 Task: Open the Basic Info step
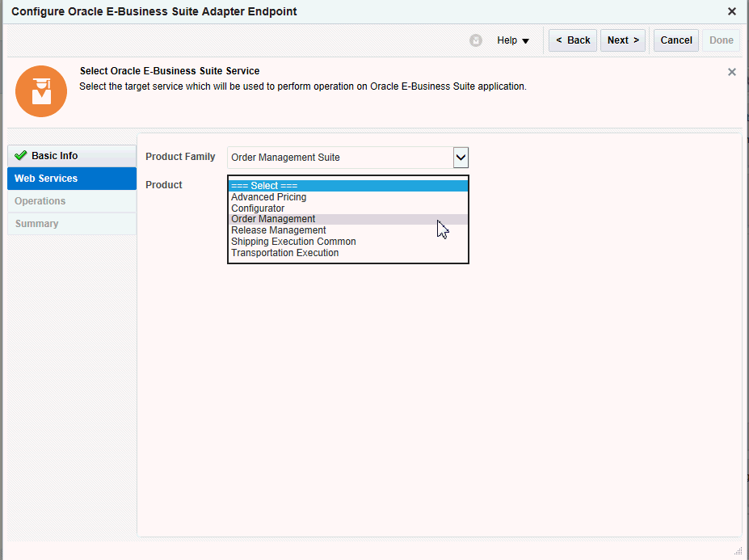click(x=72, y=156)
